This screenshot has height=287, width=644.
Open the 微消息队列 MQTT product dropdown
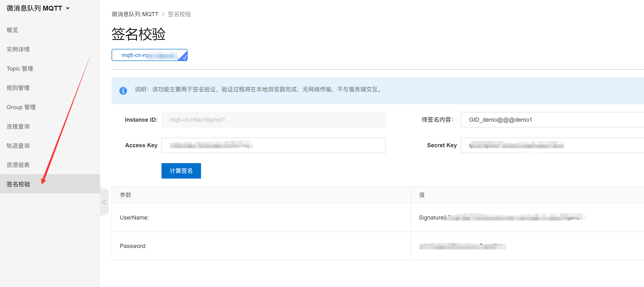pyautogui.click(x=38, y=8)
